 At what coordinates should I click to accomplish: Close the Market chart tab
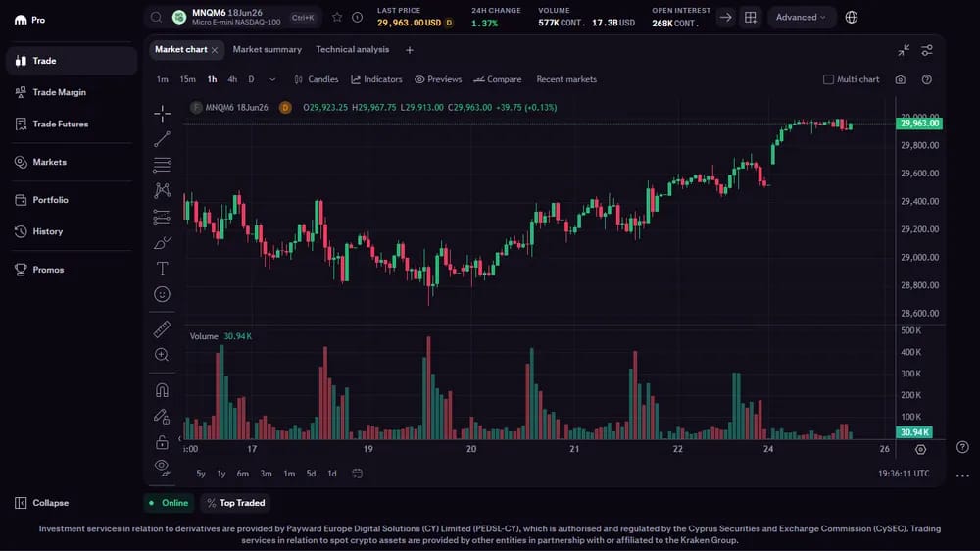215,50
